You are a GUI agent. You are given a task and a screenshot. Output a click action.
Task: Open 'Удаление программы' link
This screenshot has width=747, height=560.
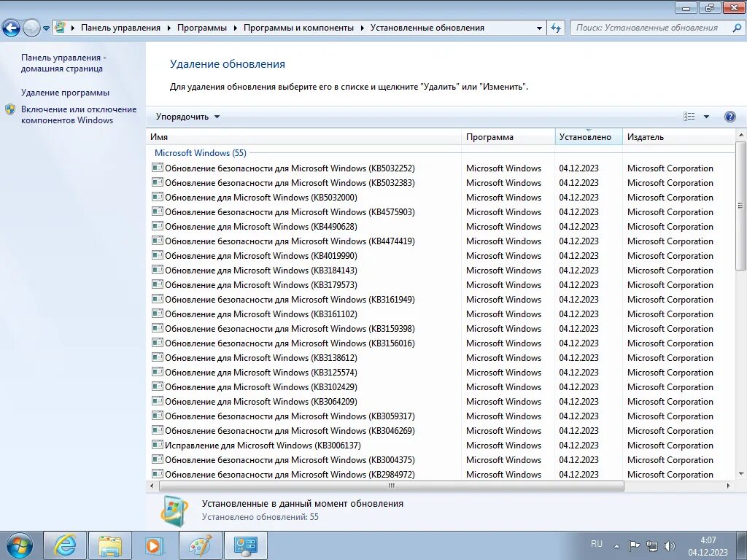tap(65, 93)
